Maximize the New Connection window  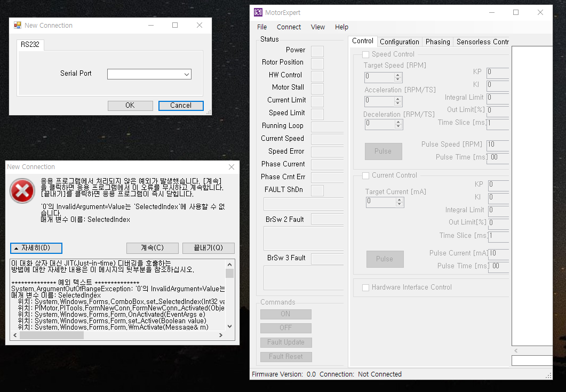175,25
